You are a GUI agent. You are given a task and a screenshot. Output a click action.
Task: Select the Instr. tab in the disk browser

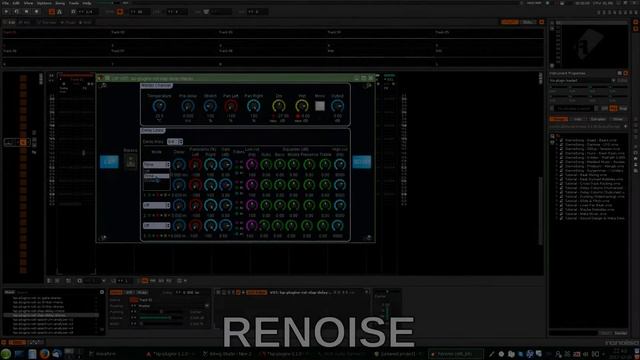click(x=578, y=119)
